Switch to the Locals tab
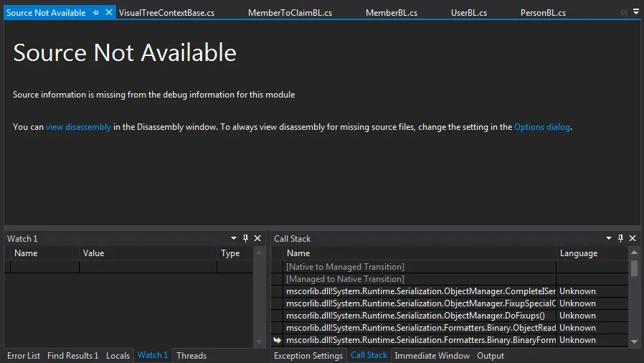644x363 pixels. (x=118, y=356)
